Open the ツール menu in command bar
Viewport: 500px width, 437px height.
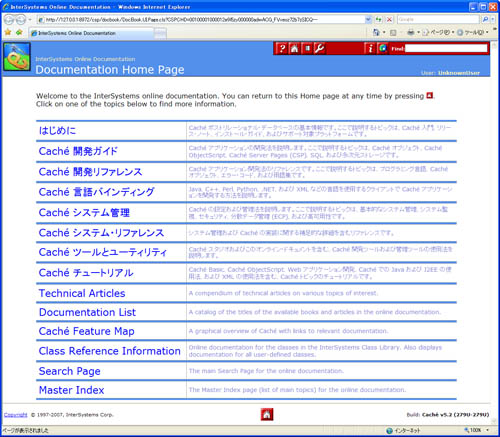(x=473, y=32)
